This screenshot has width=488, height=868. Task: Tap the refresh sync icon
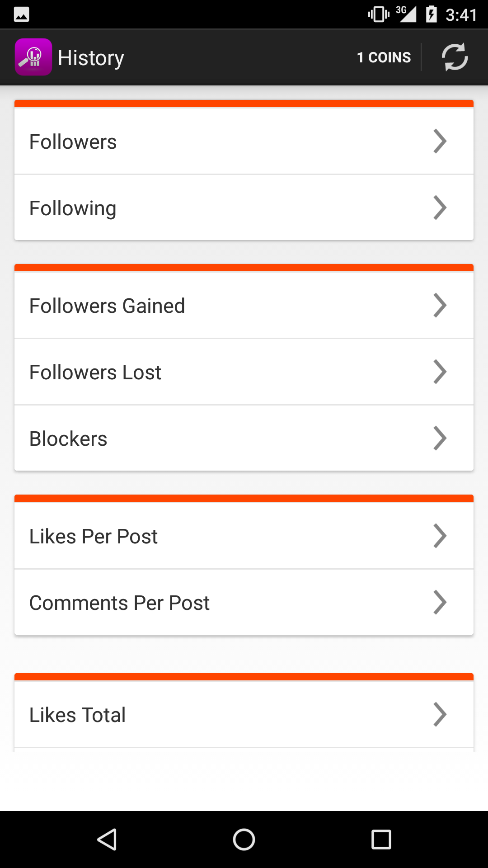pos(455,57)
